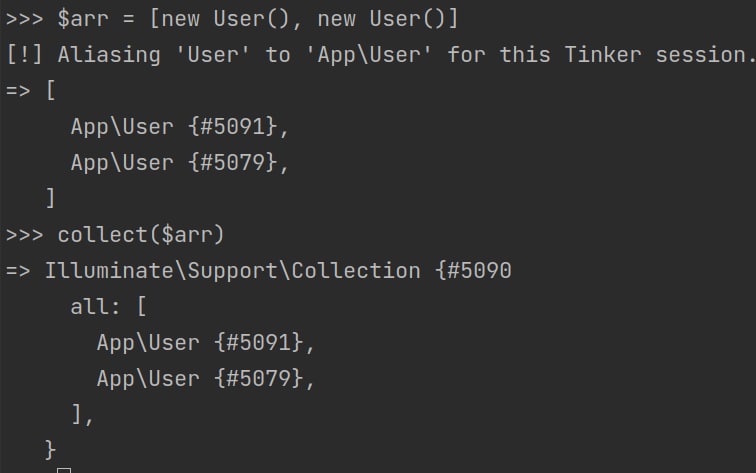The height and width of the screenshot is (473, 756).
Task: Click "App\User {#5079}" in the plain array output
Action: 180,162
